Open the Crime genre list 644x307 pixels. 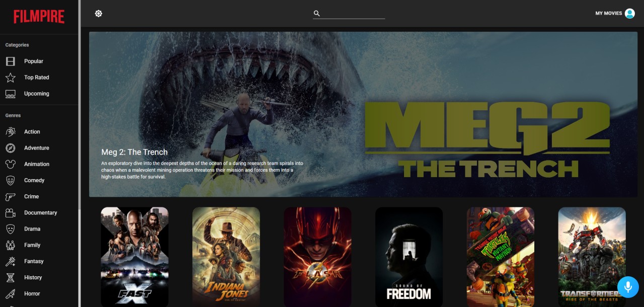coord(39,196)
